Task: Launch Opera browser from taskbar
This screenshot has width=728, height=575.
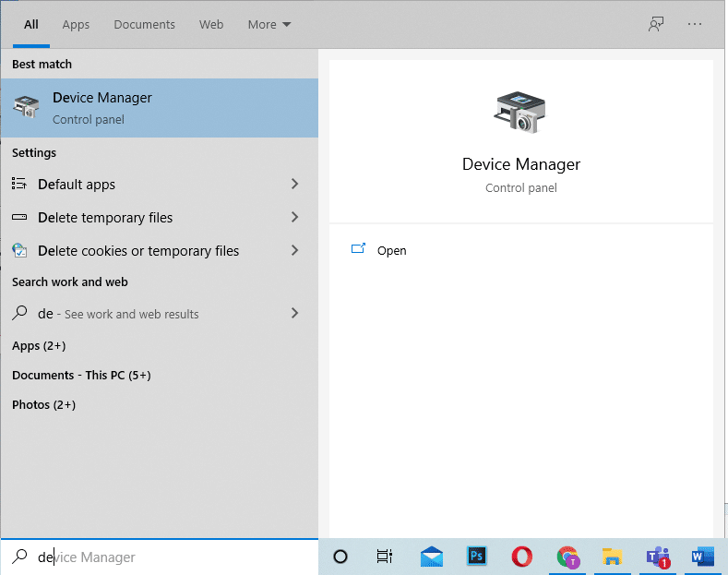Action: 522,557
